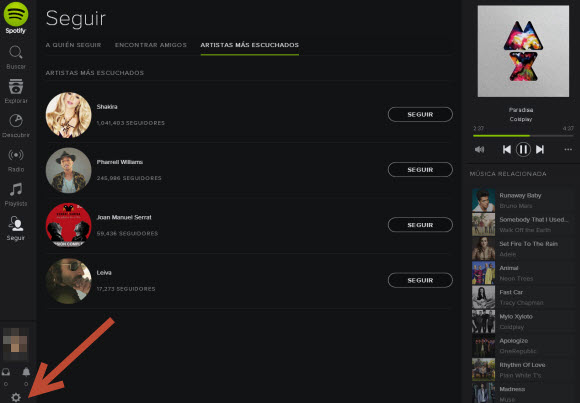The width and height of the screenshot is (580, 403).
Task: Play Runaway Baby by Bruno Mars
Action: point(521,200)
